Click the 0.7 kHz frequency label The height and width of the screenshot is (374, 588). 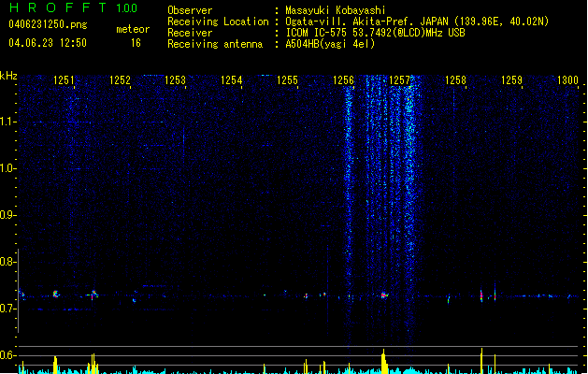(8, 309)
